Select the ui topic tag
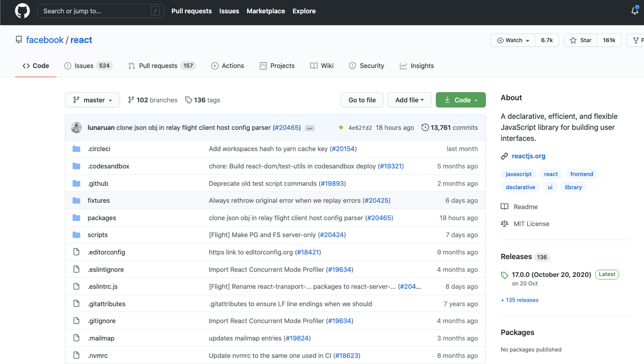The width and height of the screenshot is (644, 364). click(x=550, y=187)
